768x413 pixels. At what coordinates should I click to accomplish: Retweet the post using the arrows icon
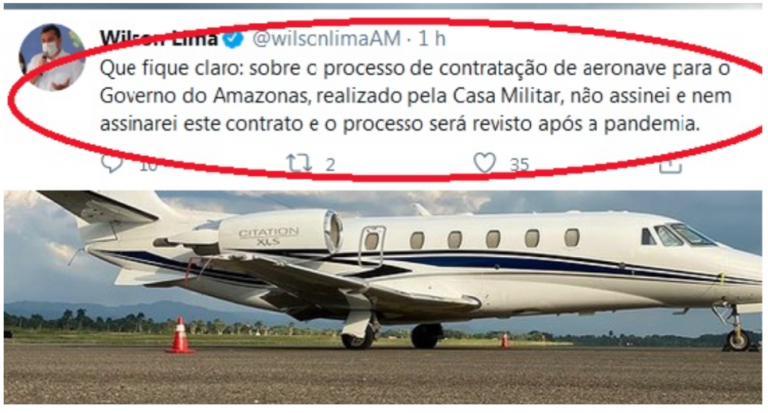click(x=299, y=163)
